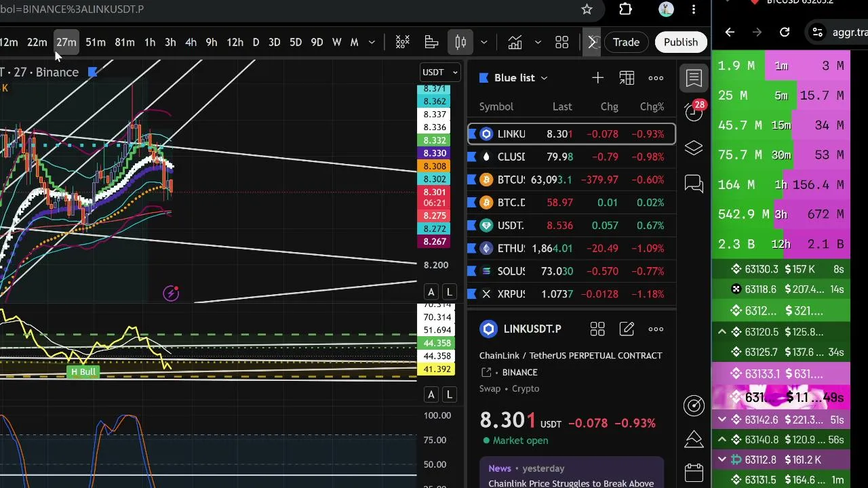The height and width of the screenshot is (488, 868).
Task: Expand the 63112.8 trade row chevron
Action: tap(722, 460)
